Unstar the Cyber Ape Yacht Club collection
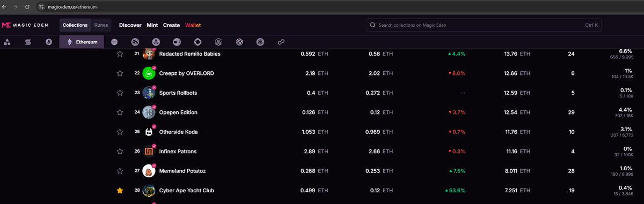Viewport: 644px width, 204px height. pos(120,190)
